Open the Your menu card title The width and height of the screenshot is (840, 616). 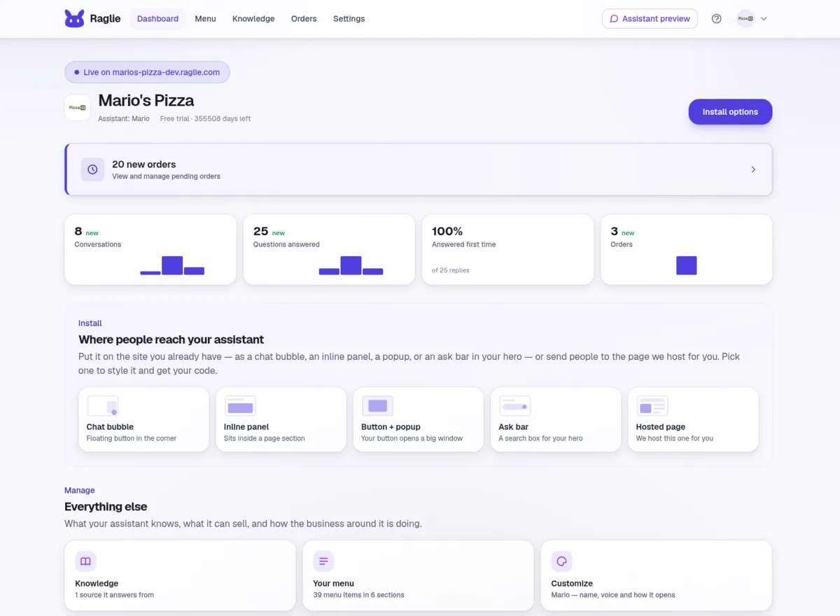pos(333,583)
